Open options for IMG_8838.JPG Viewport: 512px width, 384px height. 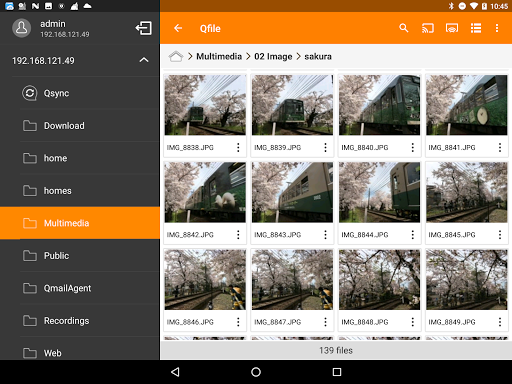coord(238,147)
